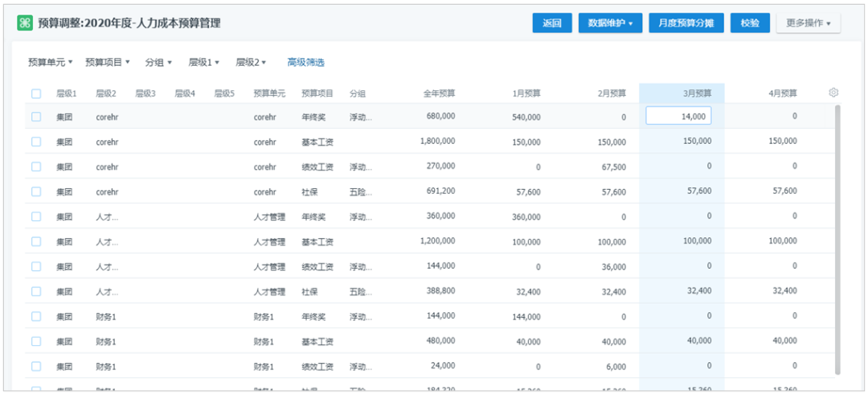The width and height of the screenshot is (868, 395).
Task: Check the 人才管理 绩效工资 row checkbox
Action: tap(36, 266)
